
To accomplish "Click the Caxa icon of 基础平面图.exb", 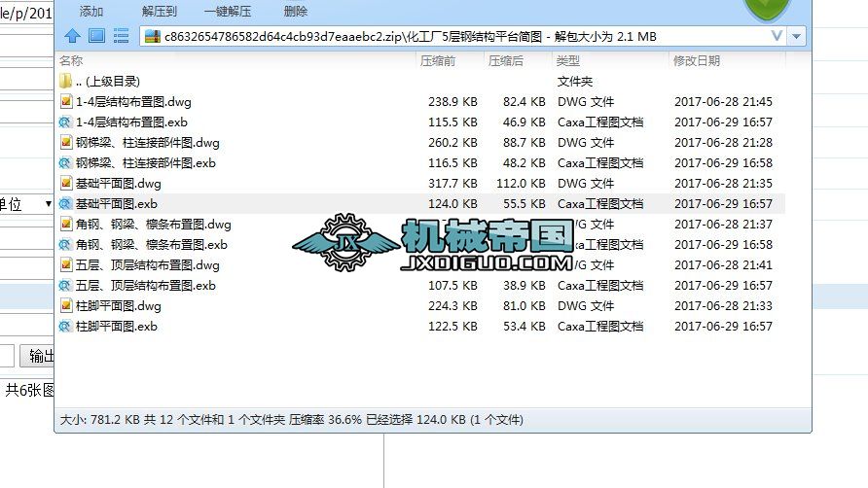I will 65,203.
